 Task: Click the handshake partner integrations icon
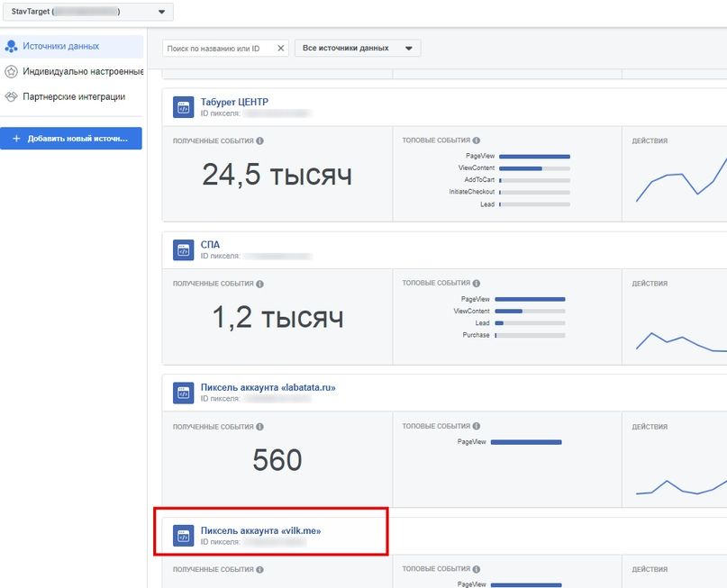pyautogui.click(x=11, y=97)
